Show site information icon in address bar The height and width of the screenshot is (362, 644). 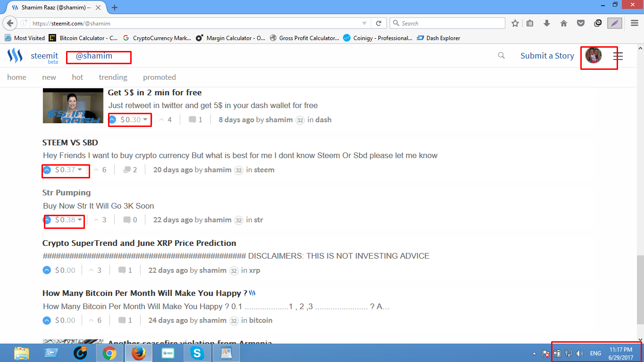(24, 23)
